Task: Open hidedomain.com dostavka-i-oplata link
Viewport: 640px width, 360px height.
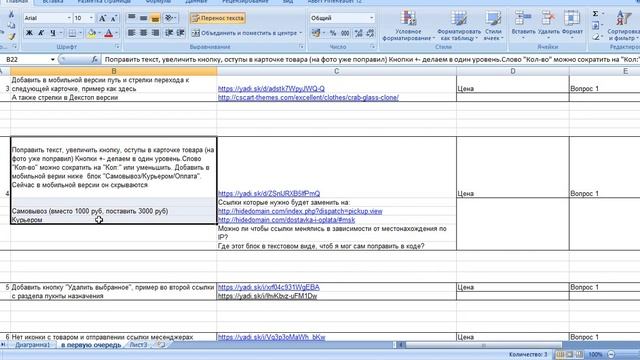Action: click(287, 220)
